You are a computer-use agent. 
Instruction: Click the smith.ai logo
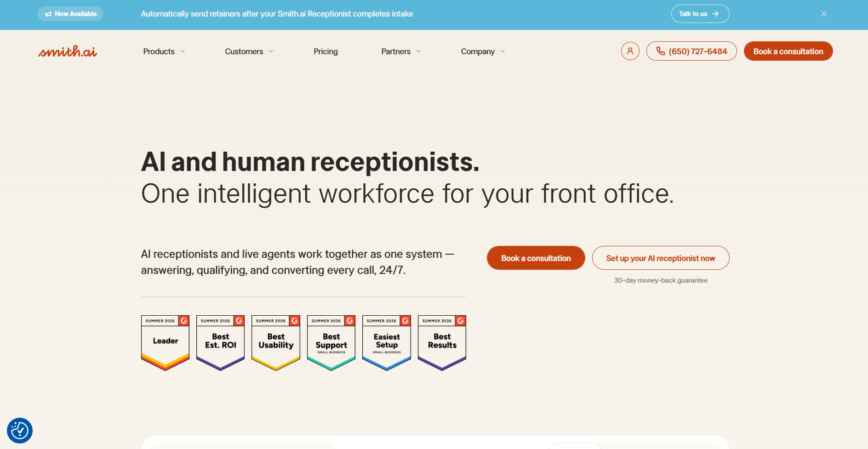point(68,51)
